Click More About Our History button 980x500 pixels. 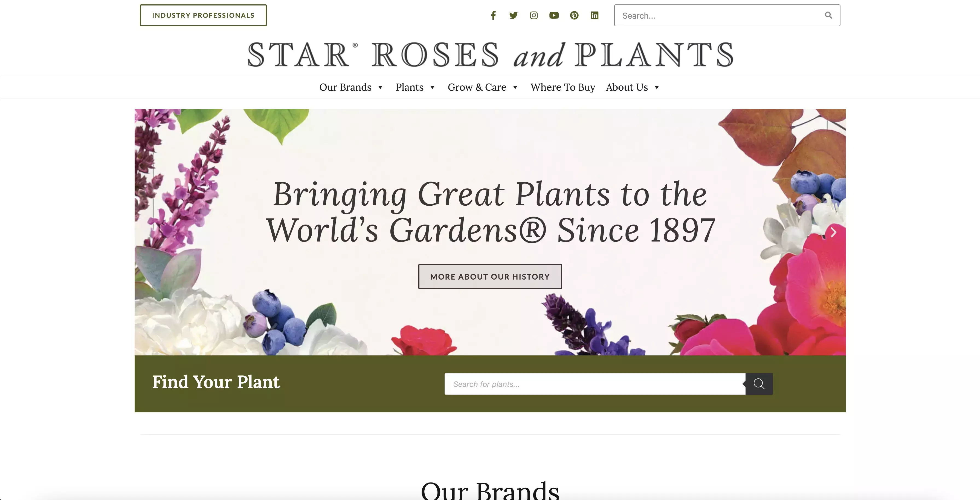(490, 277)
